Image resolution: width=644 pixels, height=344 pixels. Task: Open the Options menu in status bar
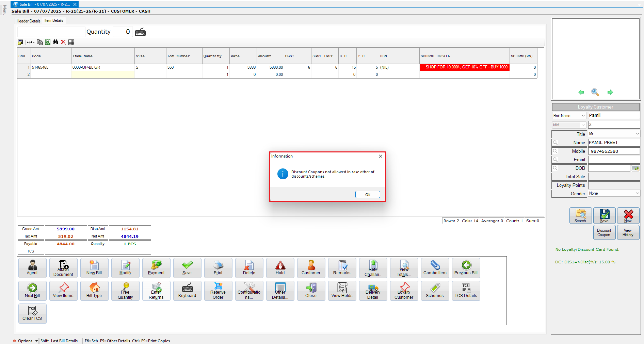[25, 341]
